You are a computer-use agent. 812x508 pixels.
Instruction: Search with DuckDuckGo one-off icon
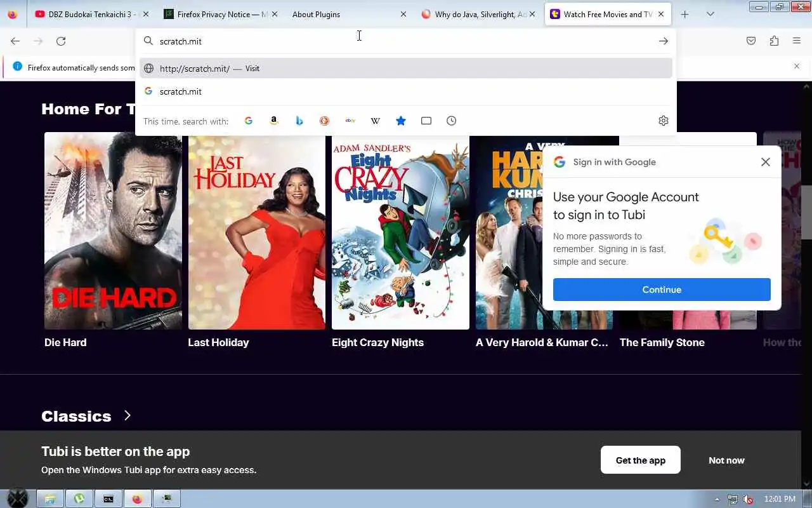click(325, 121)
